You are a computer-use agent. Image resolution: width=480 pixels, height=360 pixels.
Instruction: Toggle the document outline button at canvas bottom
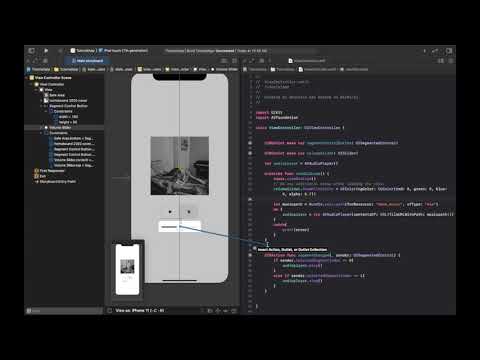pos(109,310)
